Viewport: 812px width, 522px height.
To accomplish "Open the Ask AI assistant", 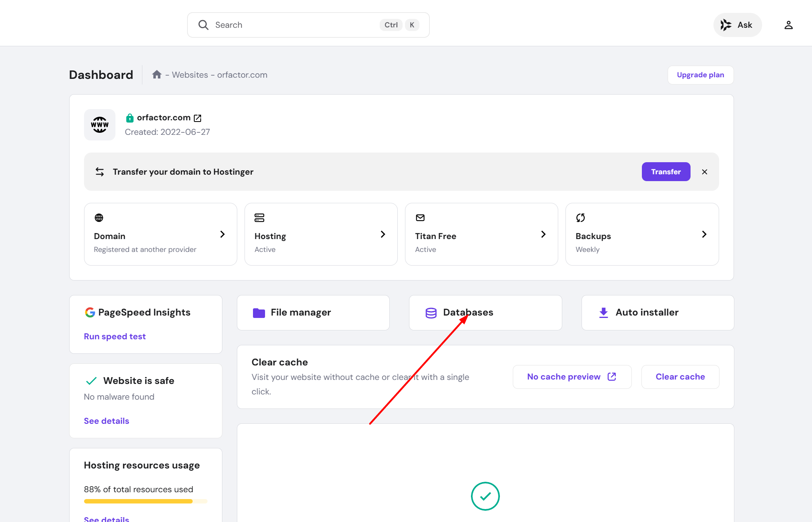I will pyautogui.click(x=737, y=25).
